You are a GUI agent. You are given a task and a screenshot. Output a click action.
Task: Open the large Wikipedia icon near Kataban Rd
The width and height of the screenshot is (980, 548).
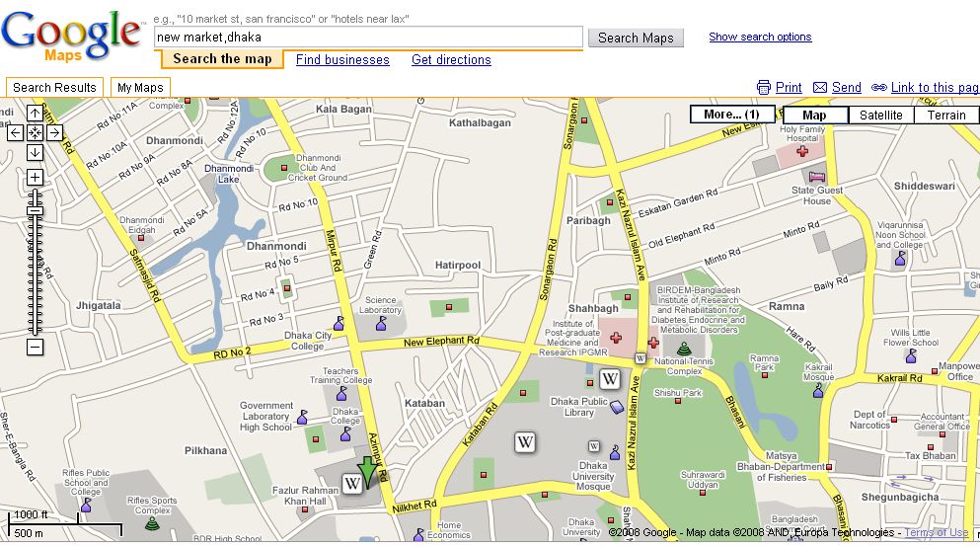pos(525,443)
